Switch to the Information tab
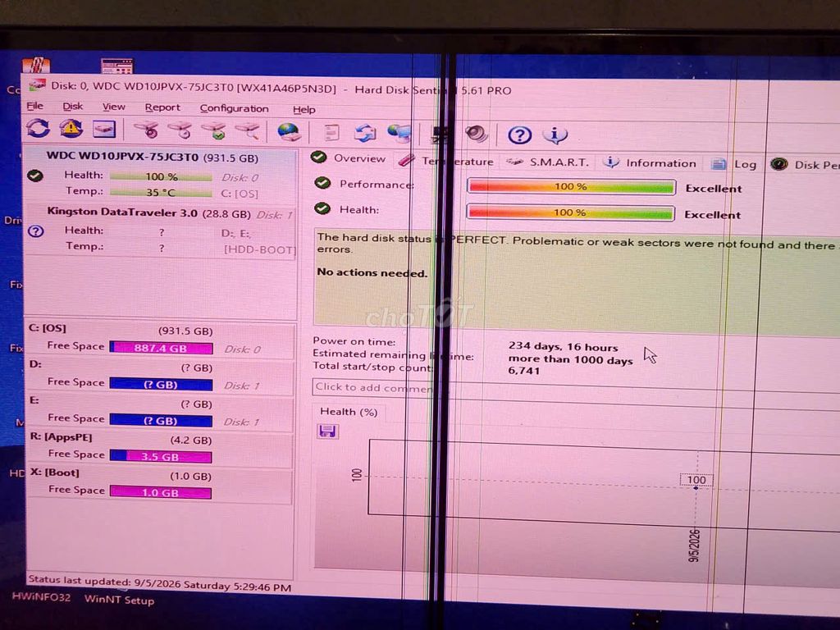 650,163
